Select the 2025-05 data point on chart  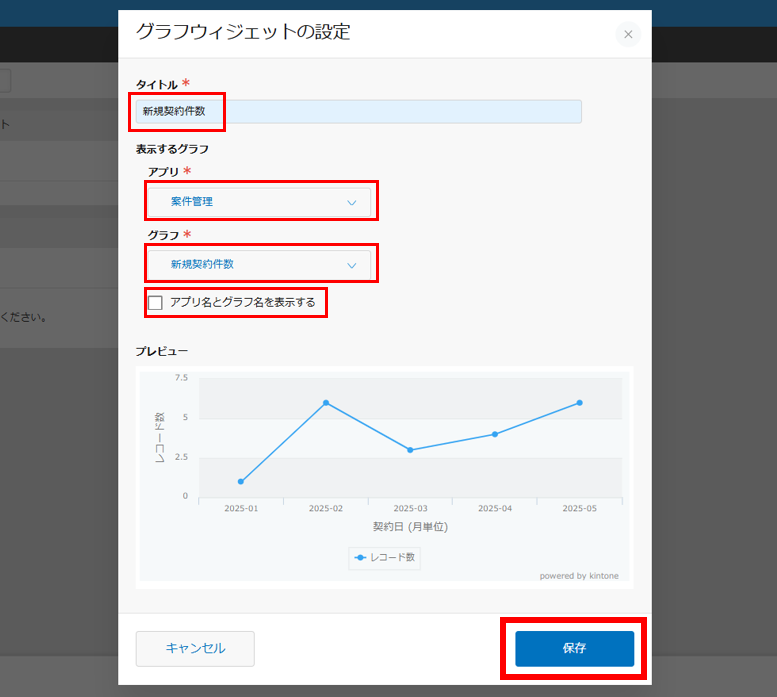point(579,403)
